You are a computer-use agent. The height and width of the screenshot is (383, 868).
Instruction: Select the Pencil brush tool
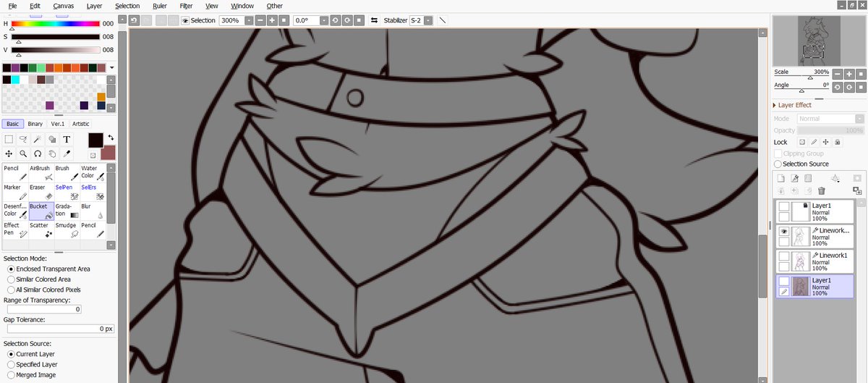15,172
